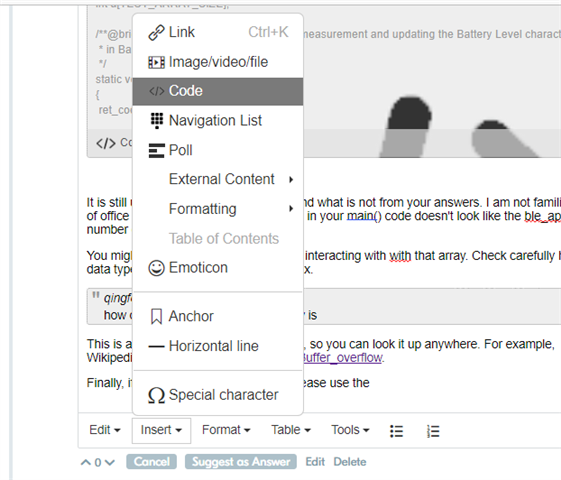Click the Suggest as Answer button
Image resolution: width=561 pixels, height=480 pixels.
[241, 462]
